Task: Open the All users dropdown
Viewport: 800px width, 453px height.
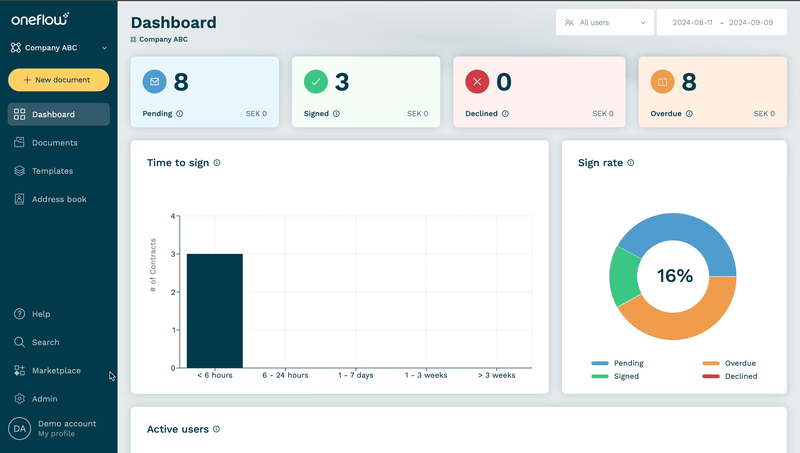Action: [x=604, y=22]
